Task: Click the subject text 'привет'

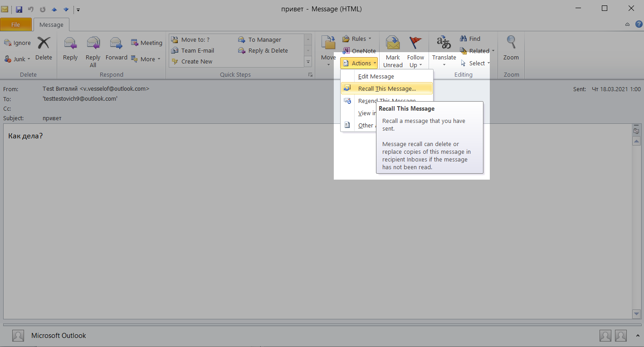Action: 52,118
